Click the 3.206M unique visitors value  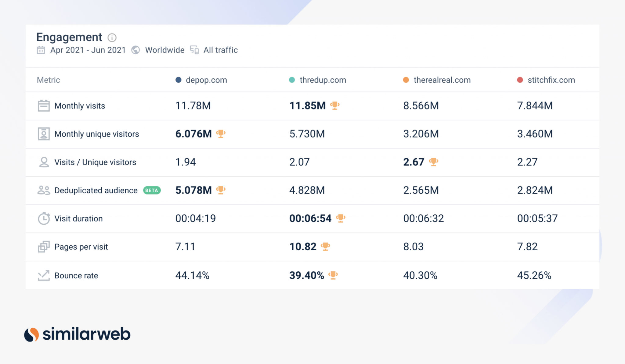tap(421, 134)
